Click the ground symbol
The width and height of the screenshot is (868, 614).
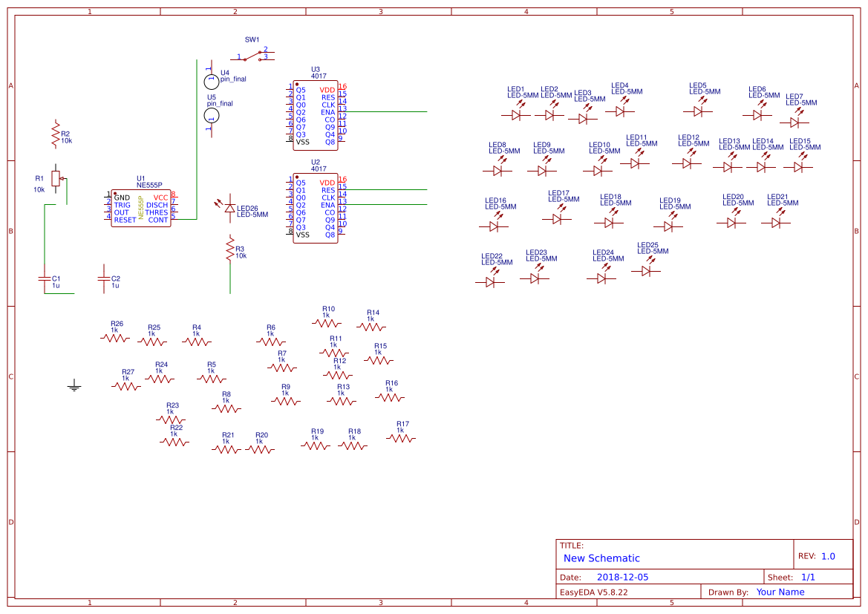click(x=74, y=387)
